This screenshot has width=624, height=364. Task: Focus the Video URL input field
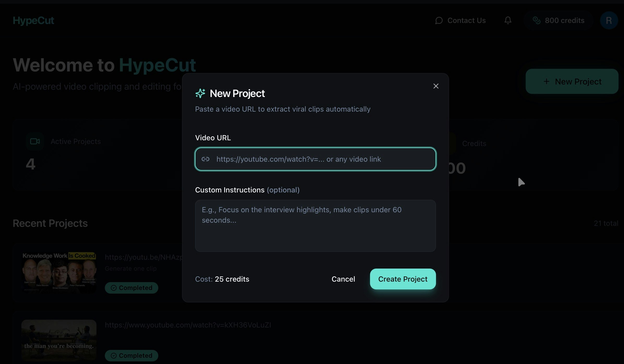click(x=315, y=159)
